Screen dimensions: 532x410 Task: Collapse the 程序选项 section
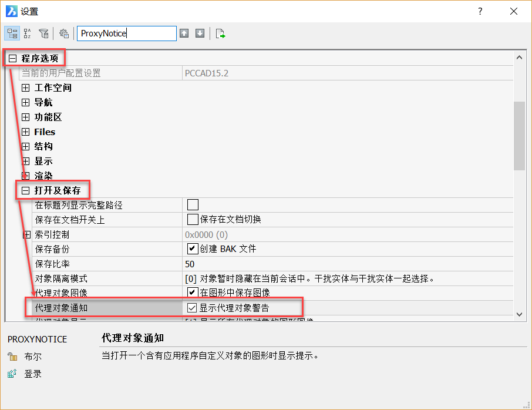(12, 58)
